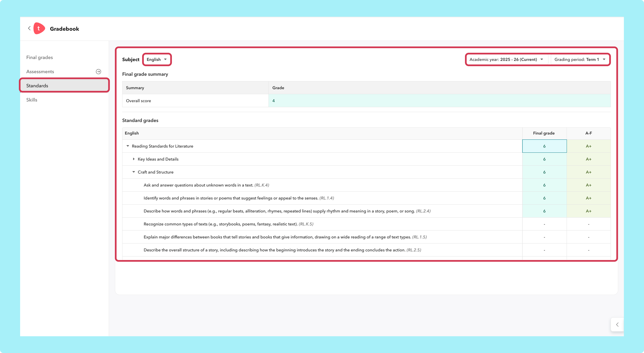The height and width of the screenshot is (353, 644).
Task: Click the back arrow beside Gradebook logo
Action: coord(29,28)
